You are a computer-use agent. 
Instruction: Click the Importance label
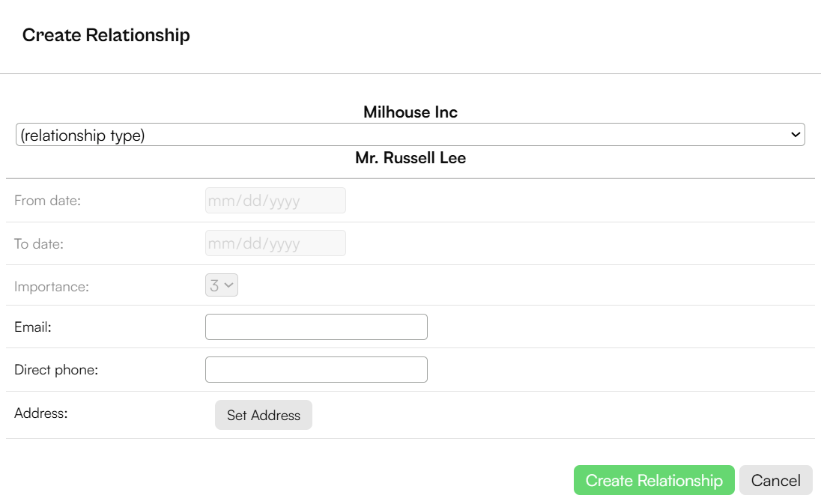(x=51, y=287)
